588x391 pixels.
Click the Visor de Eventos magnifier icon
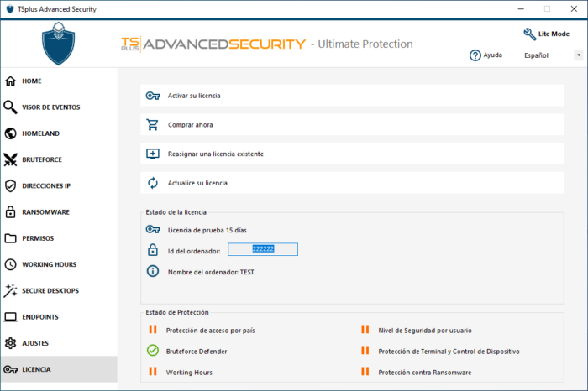point(10,107)
